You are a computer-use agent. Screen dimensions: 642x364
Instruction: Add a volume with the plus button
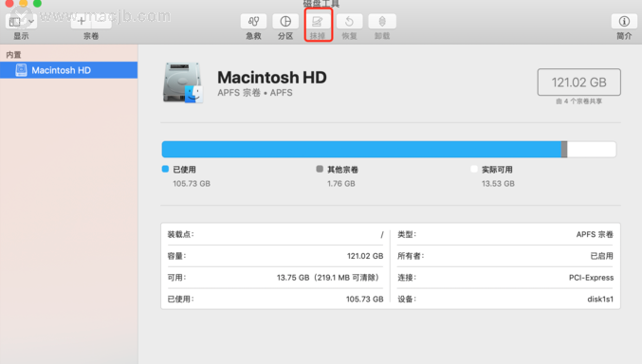click(x=82, y=21)
